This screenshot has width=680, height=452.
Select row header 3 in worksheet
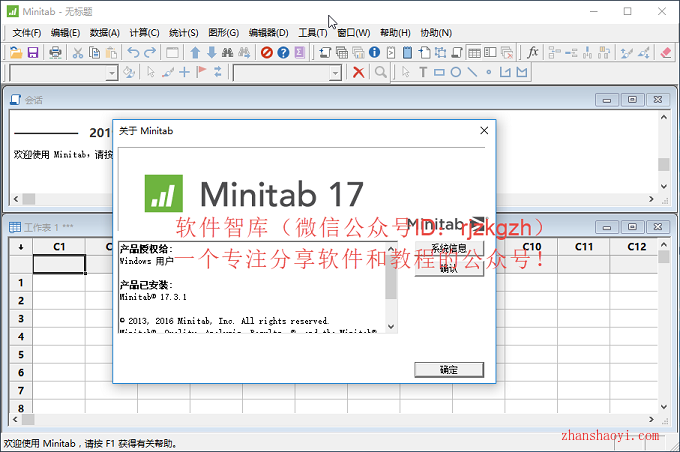21,319
